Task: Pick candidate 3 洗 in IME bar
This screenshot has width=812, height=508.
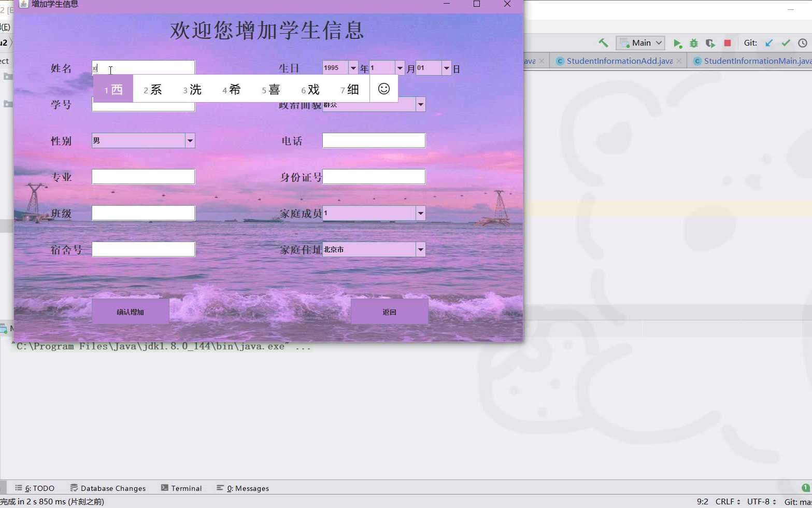Action: (192, 89)
